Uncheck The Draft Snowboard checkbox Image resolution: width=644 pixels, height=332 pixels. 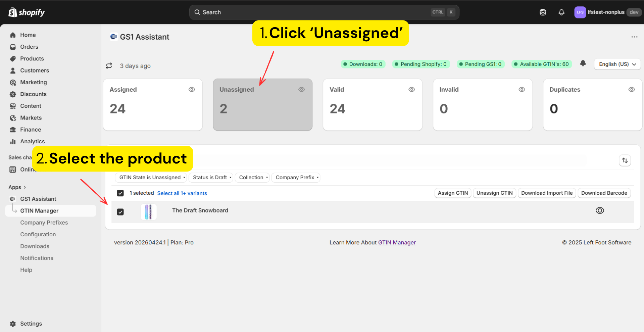120,212
